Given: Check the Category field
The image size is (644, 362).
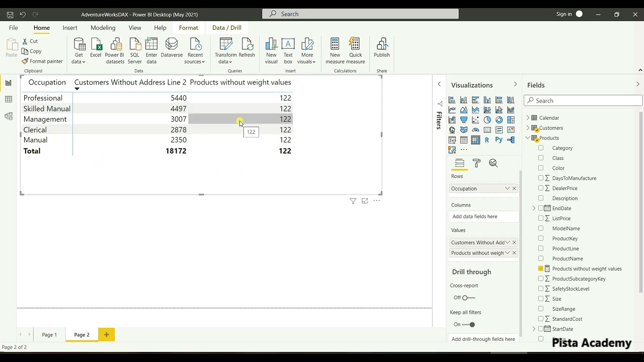Looking at the screenshot, I should (x=541, y=148).
